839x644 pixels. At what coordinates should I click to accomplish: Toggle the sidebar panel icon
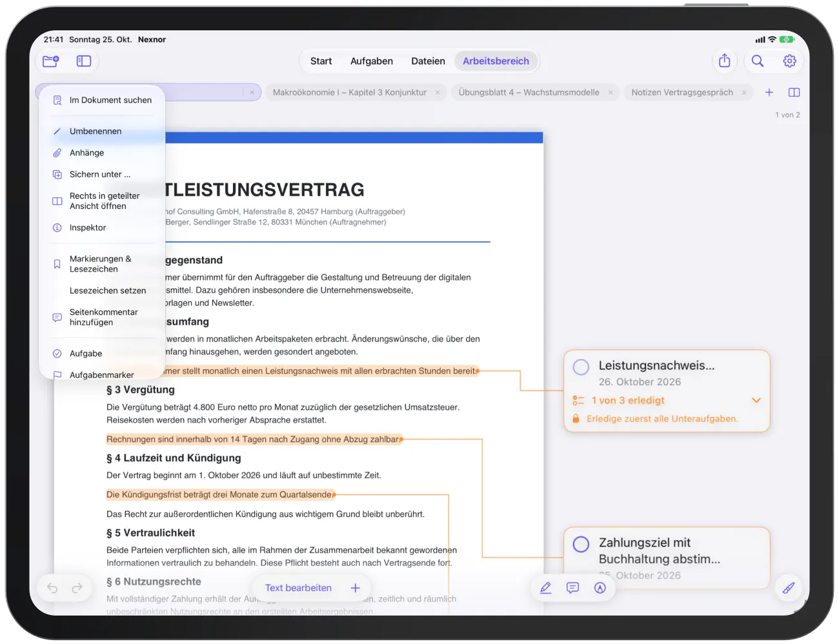point(84,61)
